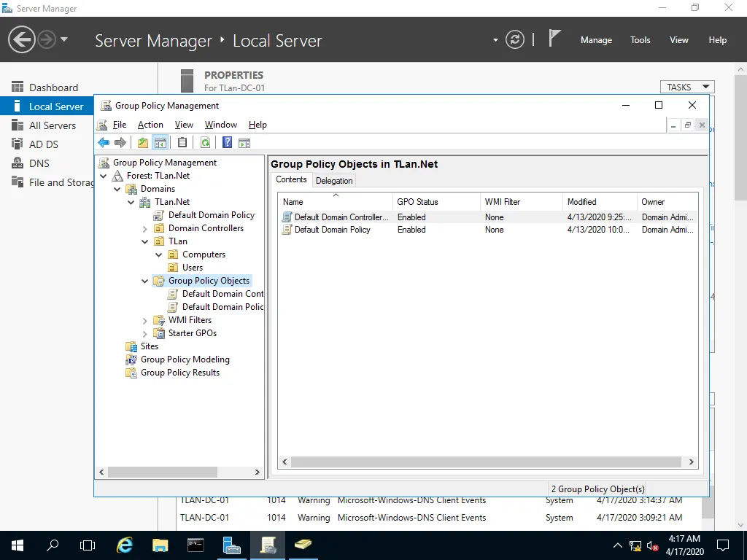Open Server Manager's Manage menu
Image resolution: width=747 pixels, height=560 pixels.
click(596, 40)
